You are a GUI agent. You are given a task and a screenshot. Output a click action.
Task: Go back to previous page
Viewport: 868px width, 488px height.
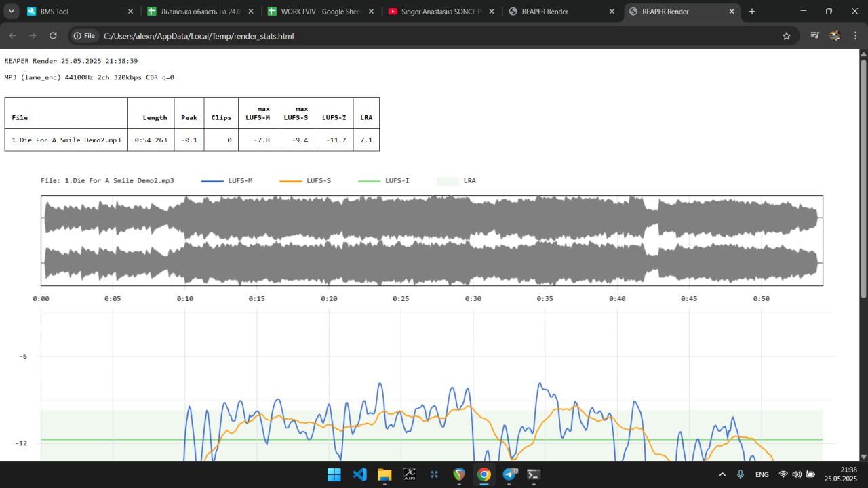pos(12,36)
